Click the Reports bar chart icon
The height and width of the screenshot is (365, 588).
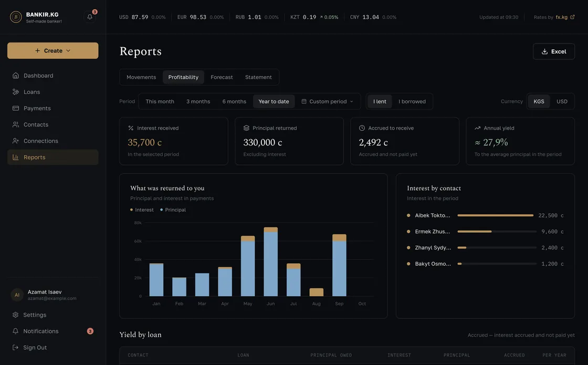pos(16,157)
